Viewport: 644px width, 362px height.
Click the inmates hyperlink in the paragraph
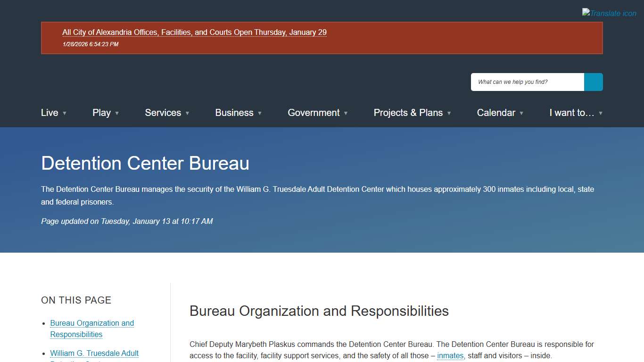450,355
